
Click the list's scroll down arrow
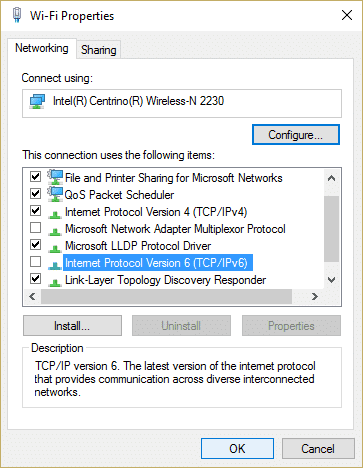point(331,280)
